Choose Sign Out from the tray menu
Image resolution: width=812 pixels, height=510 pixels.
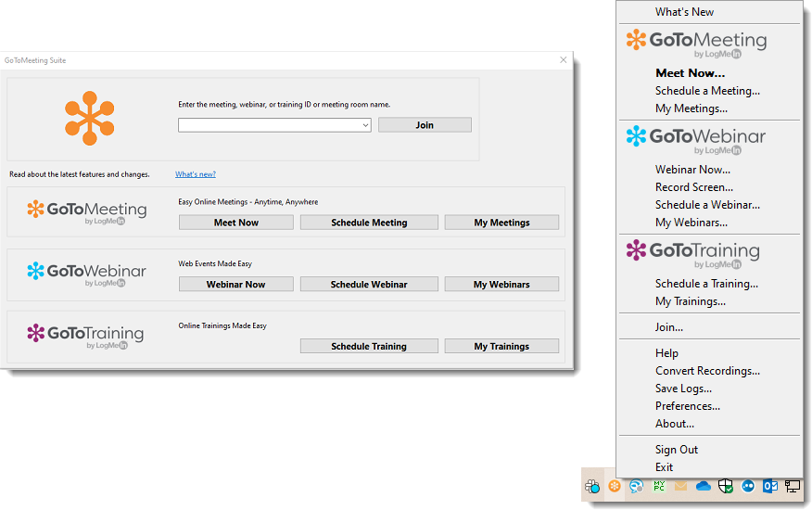tap(677, 450)
